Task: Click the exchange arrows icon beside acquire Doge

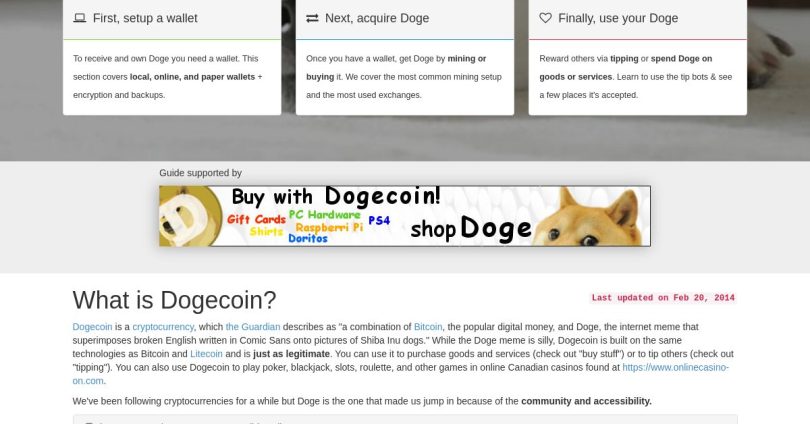Action: (x=312, y=18)
